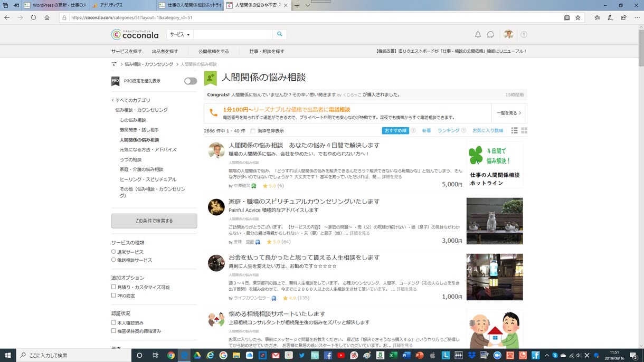Screen dimensions: 644x362
Task: Check the PRO認定 checkbox
Action: click(x=113, y=296)
